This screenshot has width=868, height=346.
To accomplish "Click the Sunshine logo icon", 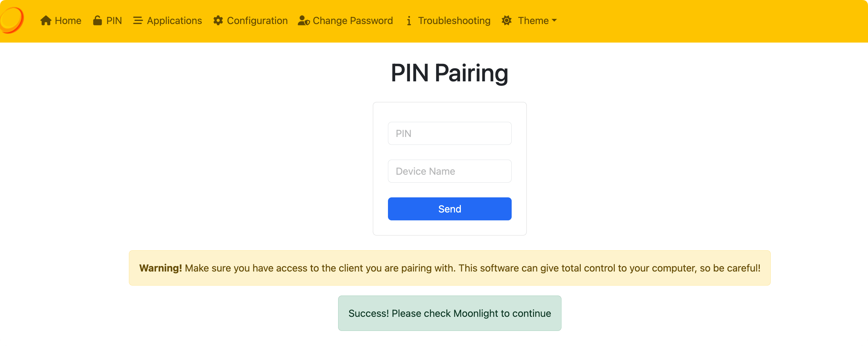I will point(12,20).
